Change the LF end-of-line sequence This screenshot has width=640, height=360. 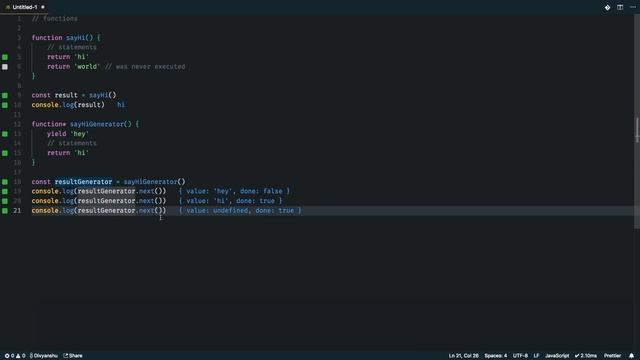click(536, 356)
